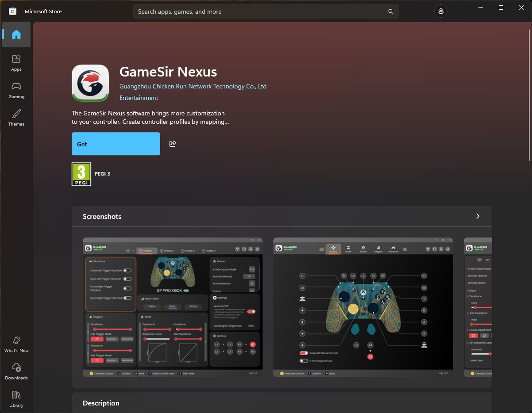The width and height of the screenshot is (532, 413).
Task: Open the Library page
Action: pyautogui.click(x=16, y=399)
